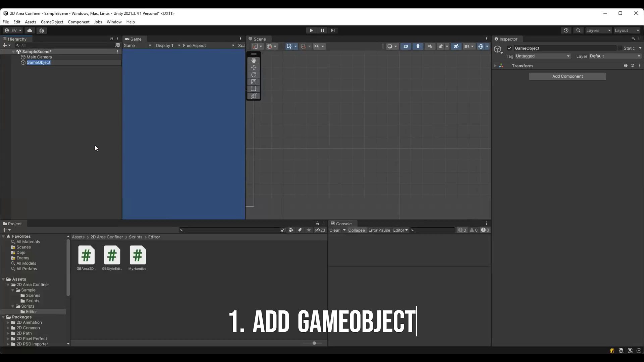This screenshot has width=644, height=362.
Task: Open version control icon in toolbar
Action: [42, 31]
